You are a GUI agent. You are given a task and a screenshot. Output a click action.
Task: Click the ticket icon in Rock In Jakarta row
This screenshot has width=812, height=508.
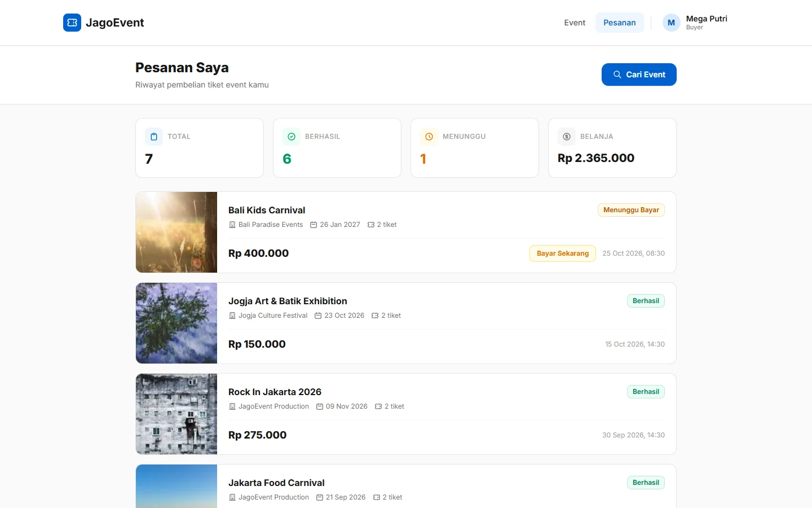[x=378, y=406]
